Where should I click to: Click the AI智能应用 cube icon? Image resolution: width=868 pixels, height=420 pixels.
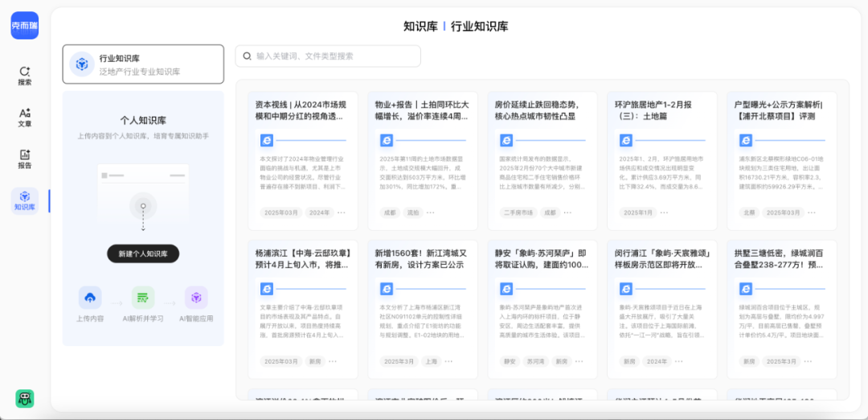pyautogui.click(x=196, y=298)
